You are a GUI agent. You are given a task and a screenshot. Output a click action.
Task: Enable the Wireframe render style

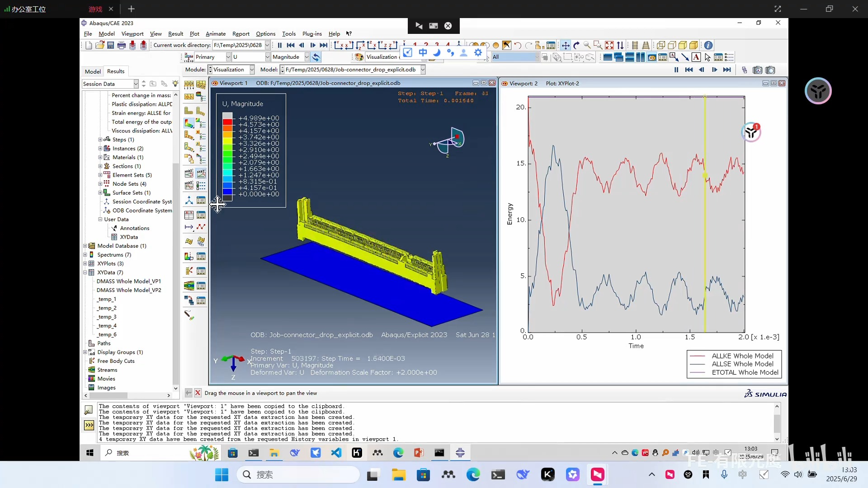[x=661, y=45]
